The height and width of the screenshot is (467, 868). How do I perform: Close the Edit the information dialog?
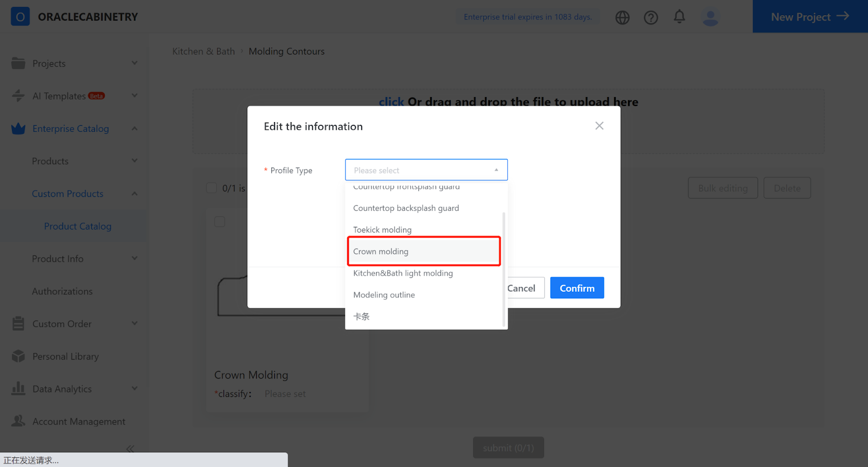pyautogui.click(x=599, y=126)
